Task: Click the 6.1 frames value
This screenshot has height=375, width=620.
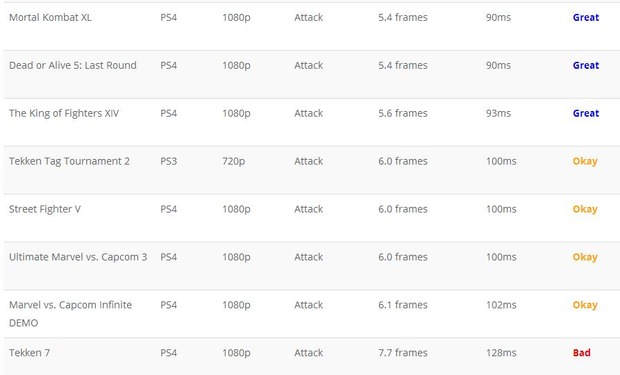Action: click(403, 305)
